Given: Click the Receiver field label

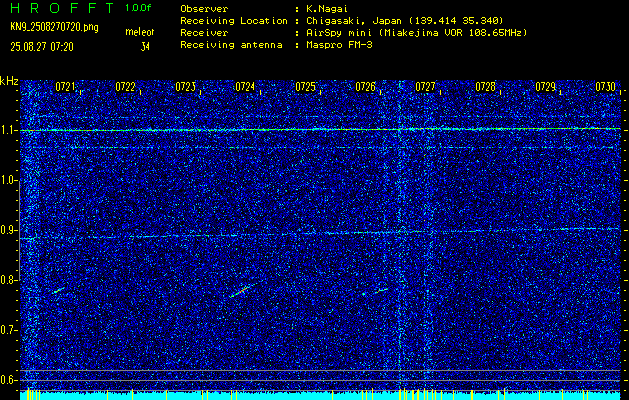Looking at the screenshot, I should pos(204,32).
